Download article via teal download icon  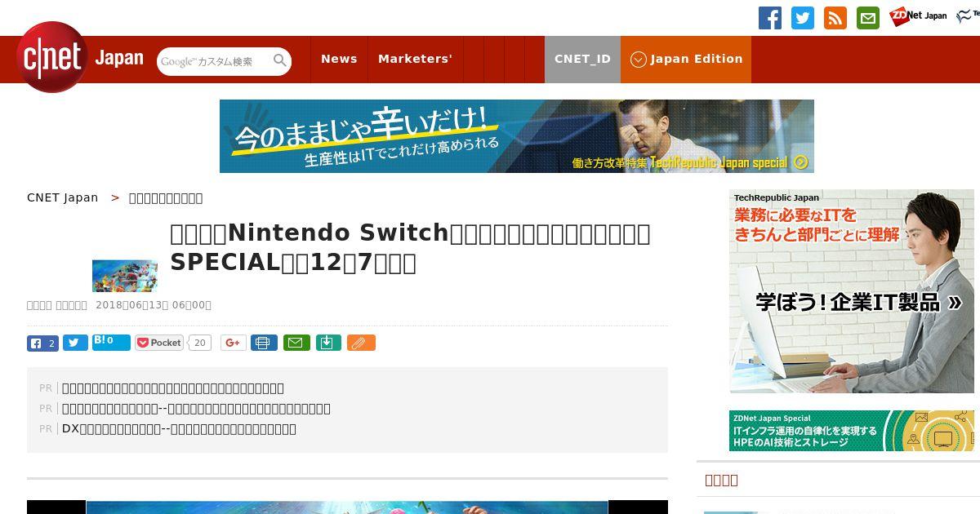click(x=327, y=343)
